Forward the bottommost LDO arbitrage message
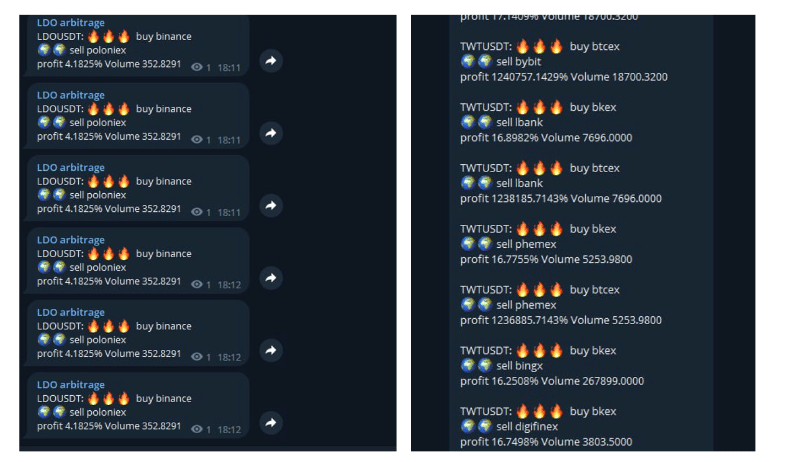The height and width of the screenshot is (462, 786). pyautogui.click(x=271, y=422)
